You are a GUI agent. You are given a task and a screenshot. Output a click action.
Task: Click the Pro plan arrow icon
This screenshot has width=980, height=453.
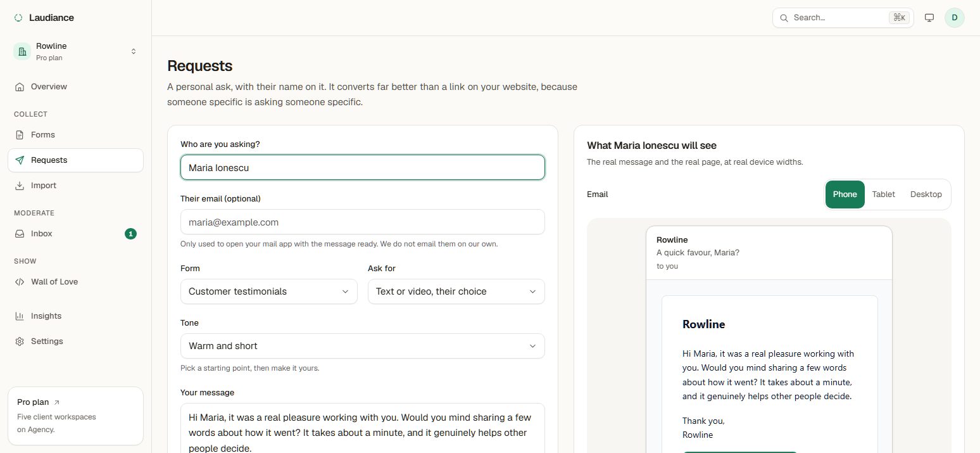57,402
